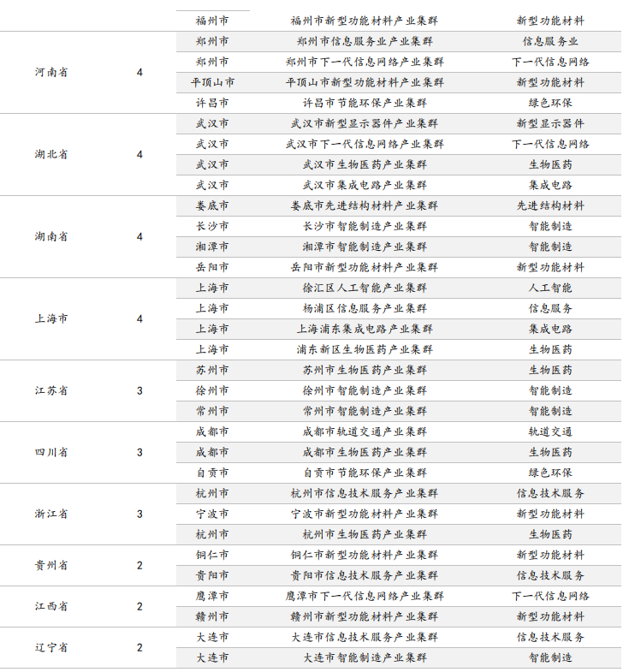Click 武汉市下一代信息网络产业集群 cell
The height and width of the screenshot is (672, 623).
pos(365,144)
